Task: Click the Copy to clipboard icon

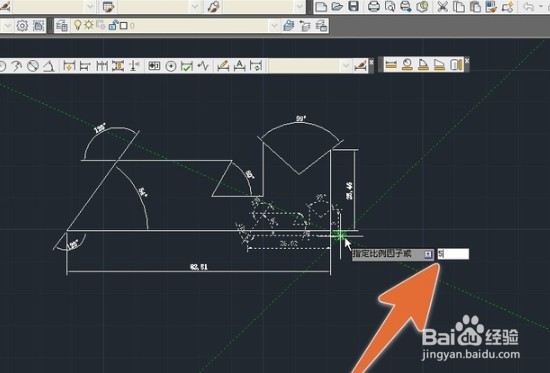Action: (x=458, y=6)
